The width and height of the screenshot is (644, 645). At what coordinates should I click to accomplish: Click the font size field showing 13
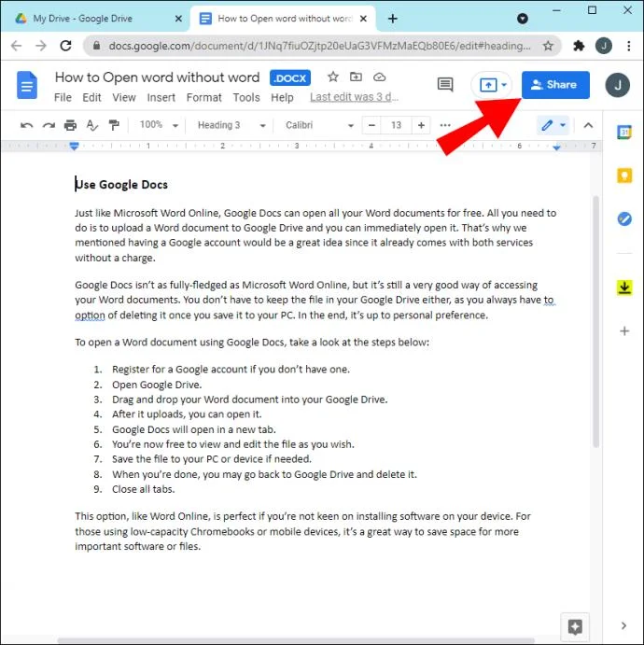(x=396, y=125)
